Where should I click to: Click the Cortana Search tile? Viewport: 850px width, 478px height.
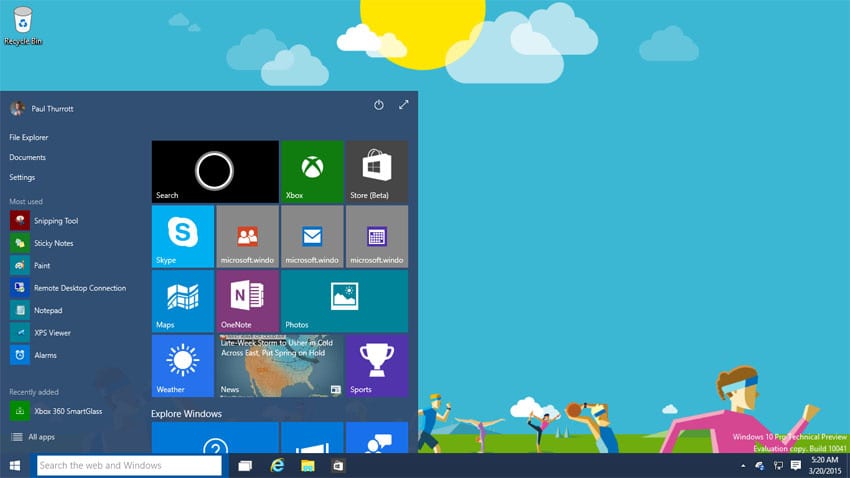pyautogui.click(x=215, y=171)
